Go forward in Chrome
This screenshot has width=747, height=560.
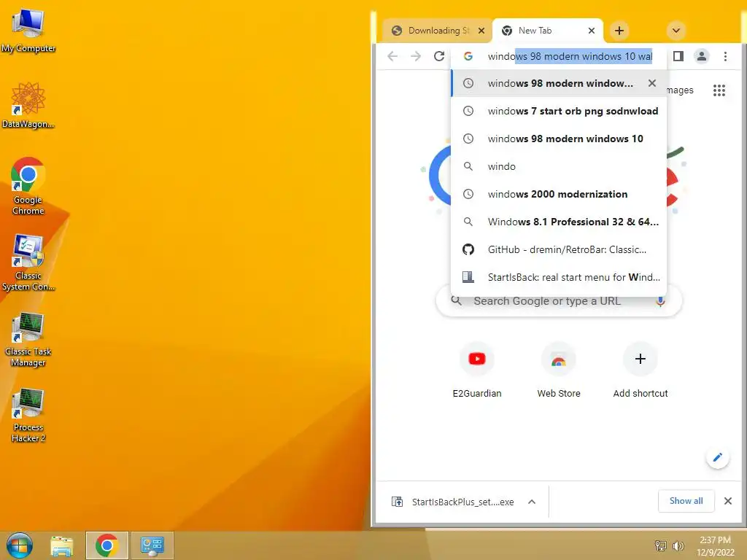pyautogui.click(x=416, y=56)
